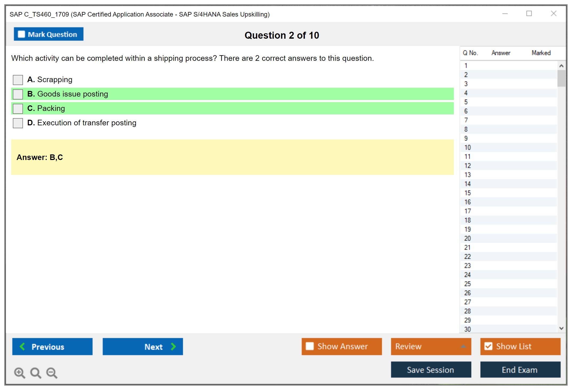Click the zoom in magnifier icon
Image resolution: width=574 pixels, height=392 pixels.
pos(19,373)
